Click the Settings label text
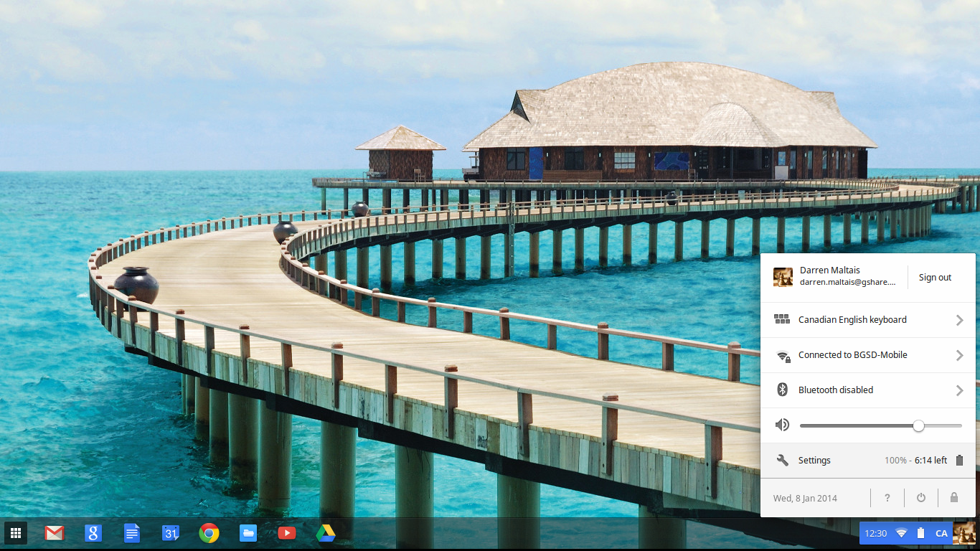The height and width of the screenshot is (551, 980). [814, 461]
